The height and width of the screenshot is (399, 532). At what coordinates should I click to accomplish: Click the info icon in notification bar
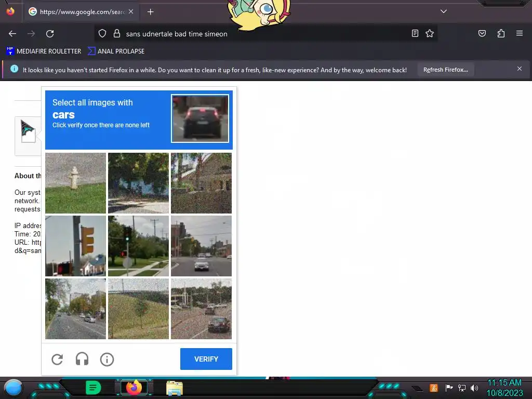click(14, 69)
